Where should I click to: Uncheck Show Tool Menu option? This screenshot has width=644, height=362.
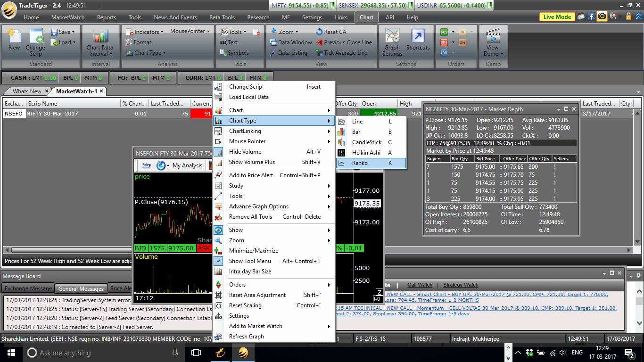click(274, 261)
